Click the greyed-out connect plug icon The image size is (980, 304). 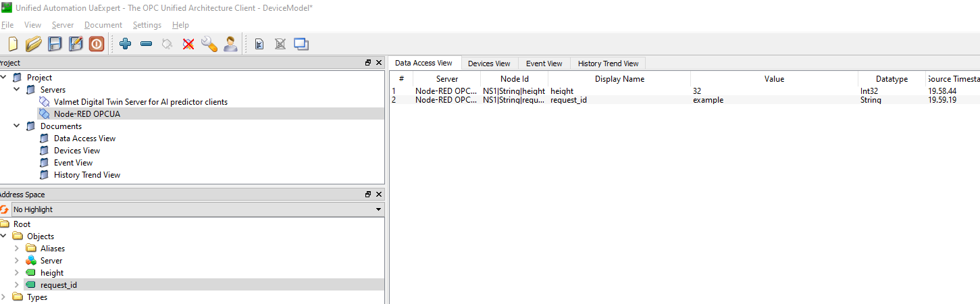click(x=167, y=44)
